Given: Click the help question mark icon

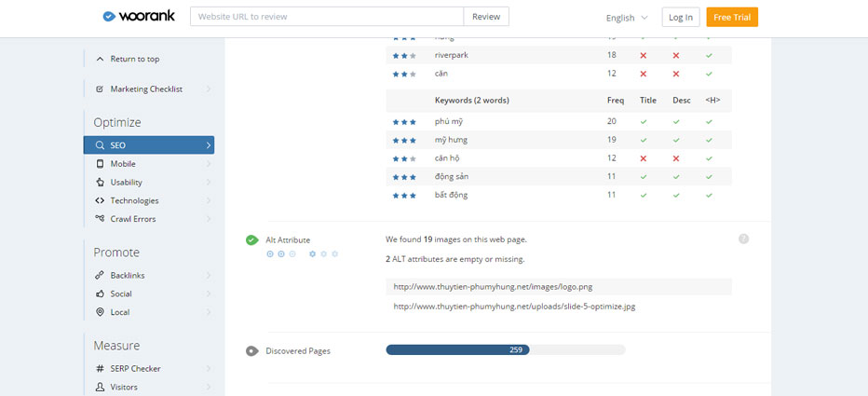Looking at the screenshot, I should (x=743, y=239).
